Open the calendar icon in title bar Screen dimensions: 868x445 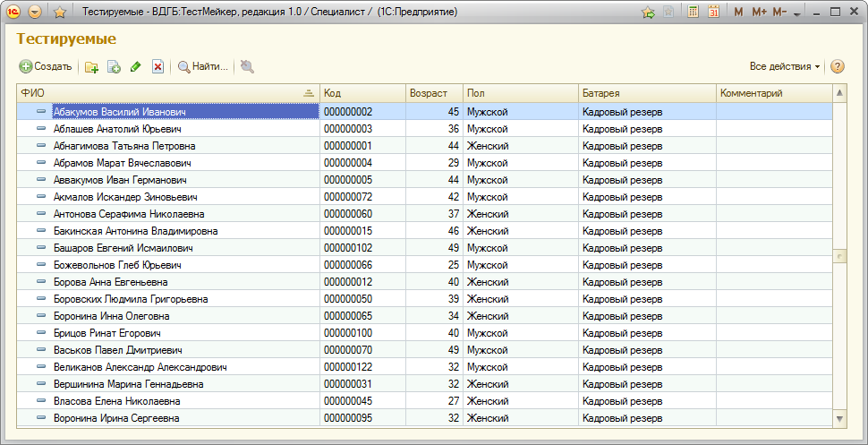tap(714, 13)
